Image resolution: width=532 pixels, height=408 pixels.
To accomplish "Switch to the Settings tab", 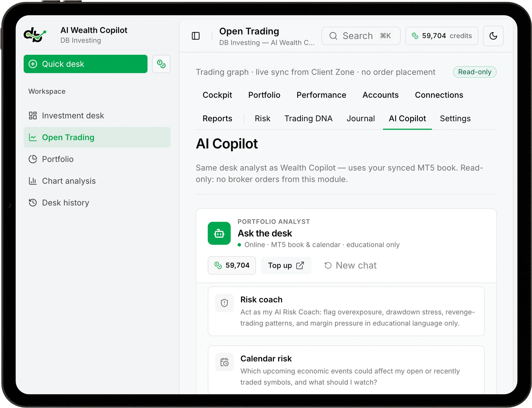I will click(455, 119).
